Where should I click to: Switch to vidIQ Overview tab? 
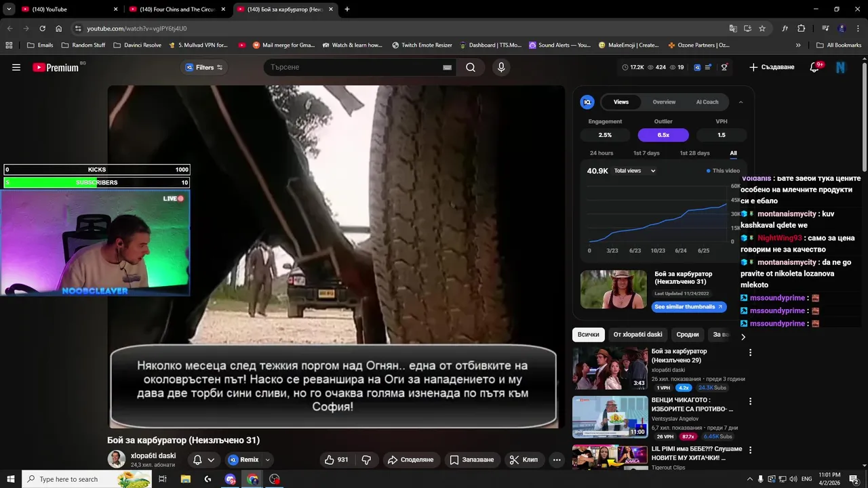[664, 102]
